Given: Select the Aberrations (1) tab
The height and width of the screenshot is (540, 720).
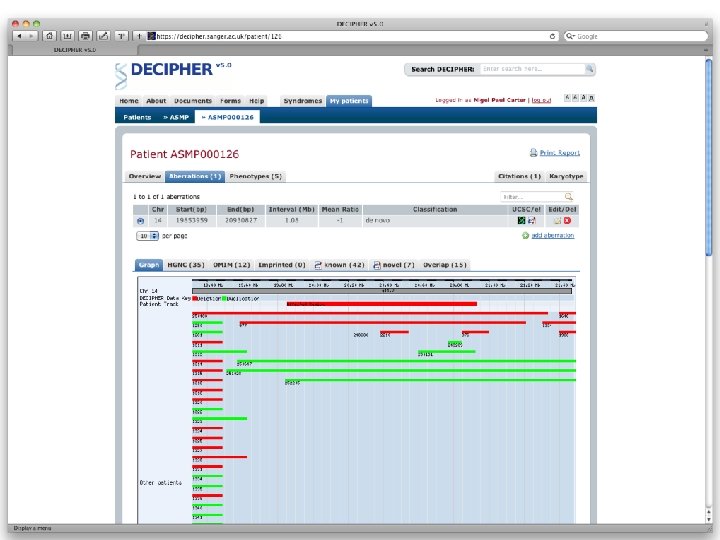Looking at the screenshot, I should [x=195, y=176].
